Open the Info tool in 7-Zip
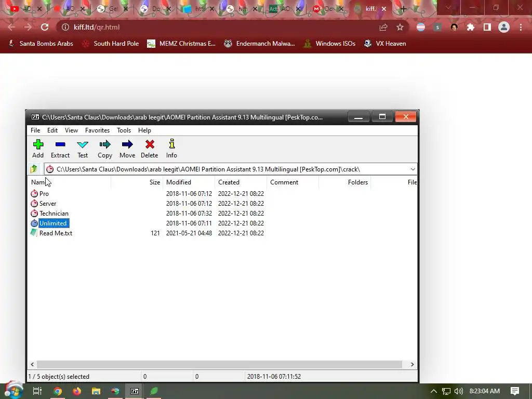The image size is (532, 399). pos(171,149)
